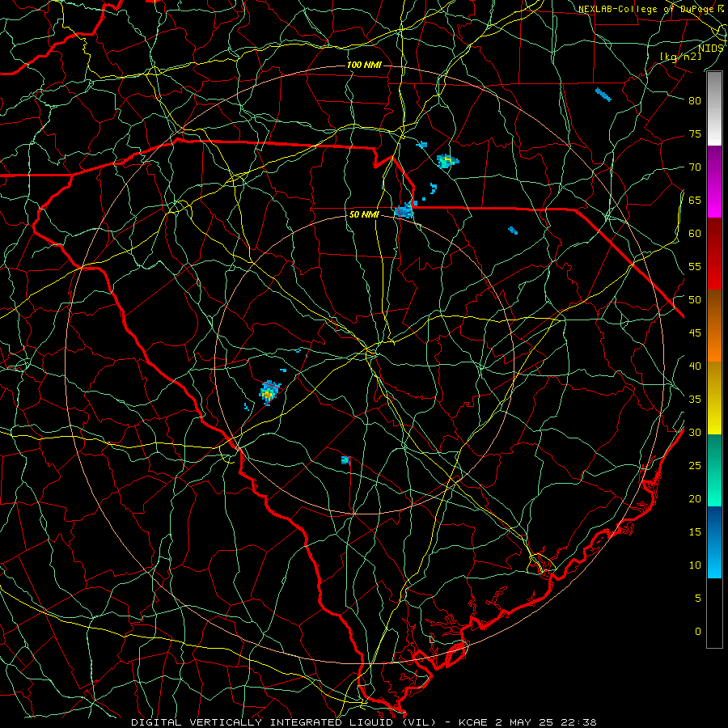The width and height of the screenshot is (728, 728).
Task: Click the yellow segment of the color bar
Action: click(714, 398)
